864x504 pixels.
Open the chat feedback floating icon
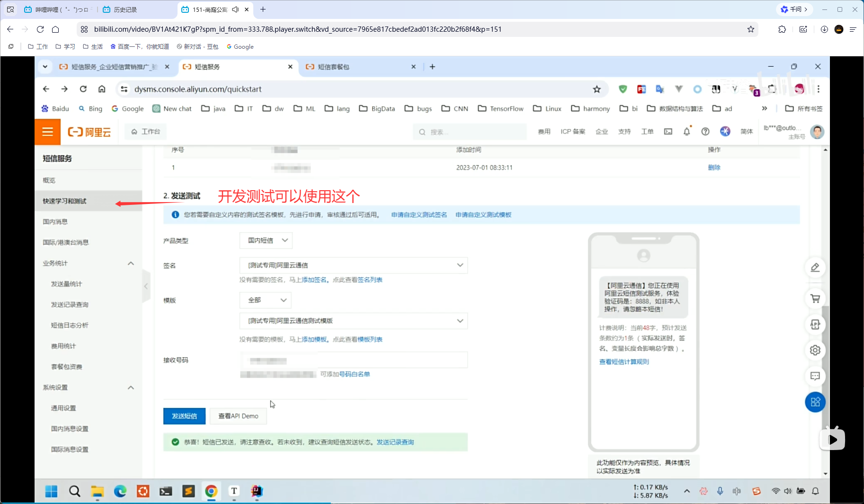click(815, 376)
